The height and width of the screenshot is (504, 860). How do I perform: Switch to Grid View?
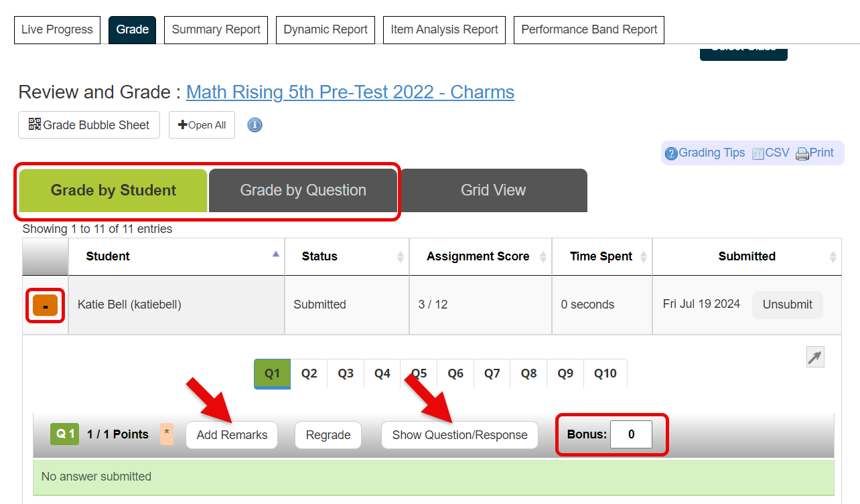(494, 191)
